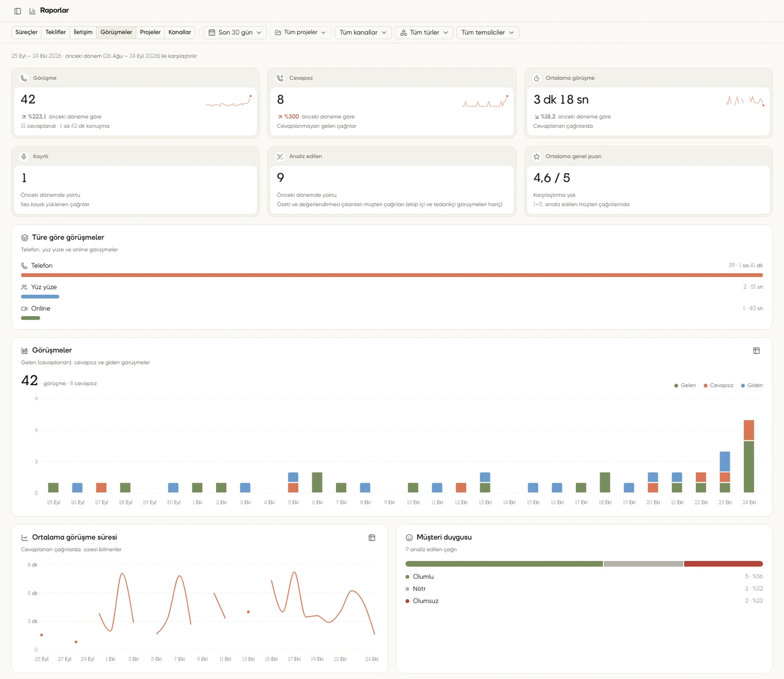The width and height of the screenshot is (784, 679).
Task: Click the green Online progress bar
Action: tap(30, 318)
